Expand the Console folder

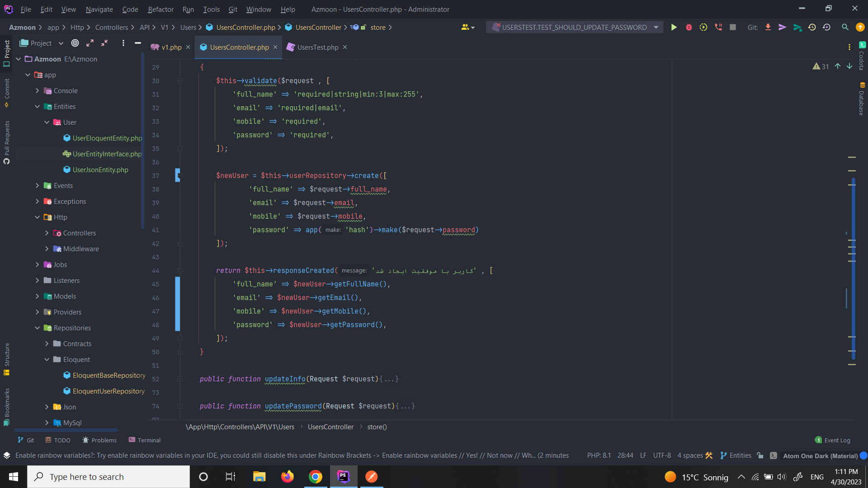(x=37, y=91)
